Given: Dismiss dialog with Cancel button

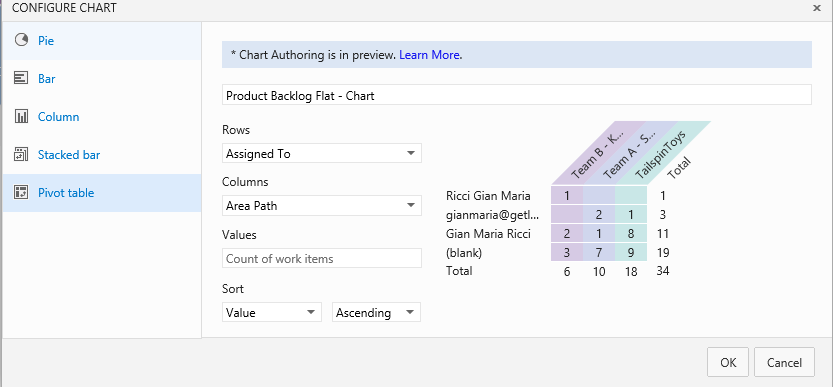Looking at the screenshot, I should tap(784, 363).
